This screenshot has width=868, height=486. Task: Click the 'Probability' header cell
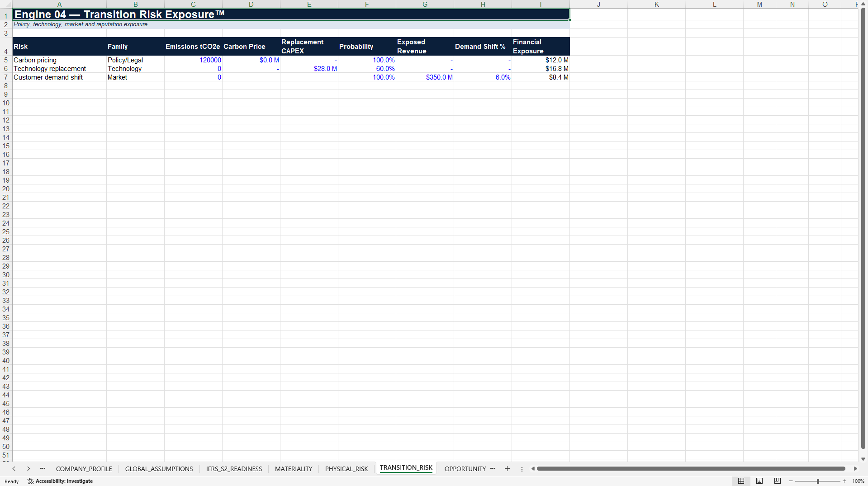[367, 47]
